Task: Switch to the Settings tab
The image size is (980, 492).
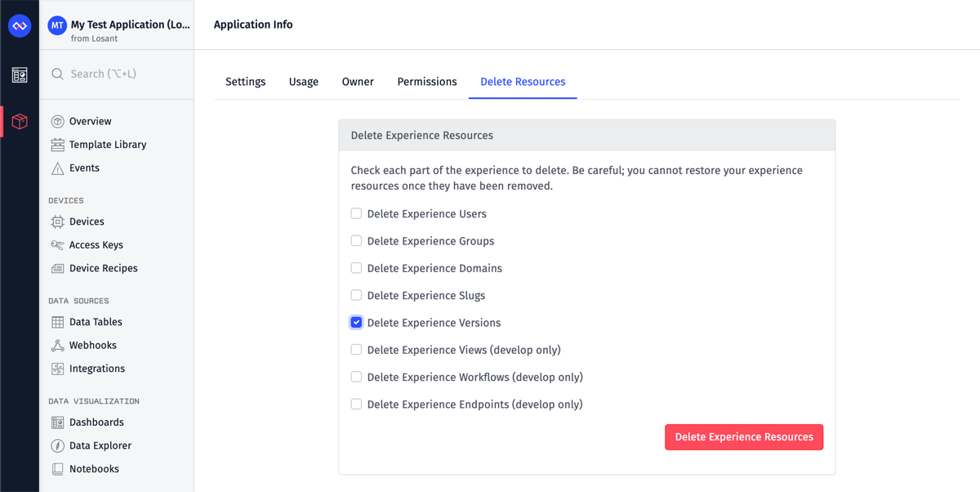Action: 246,82
